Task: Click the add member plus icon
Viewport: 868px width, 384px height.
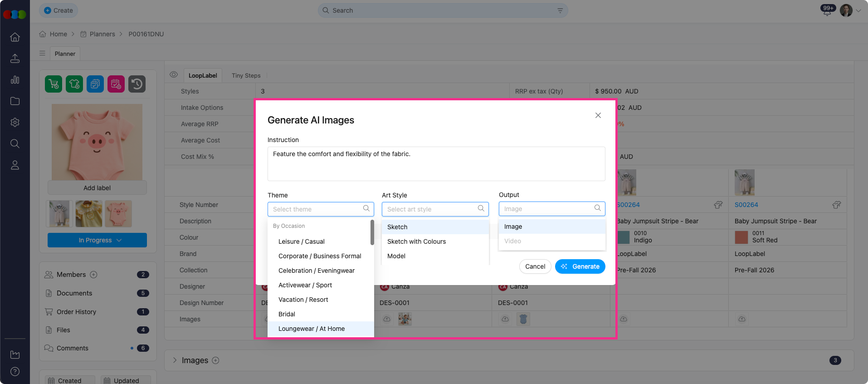Action: [94, 275]
